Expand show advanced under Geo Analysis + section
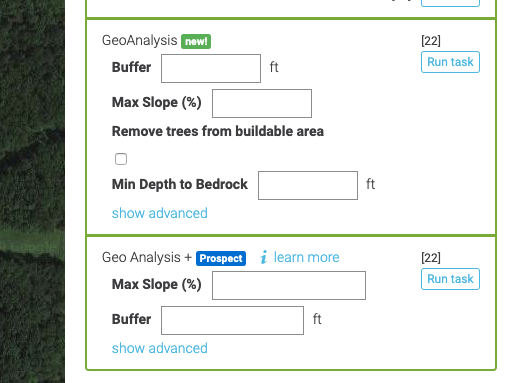Viewport: 505px width, 383px height. pos(160,348)
